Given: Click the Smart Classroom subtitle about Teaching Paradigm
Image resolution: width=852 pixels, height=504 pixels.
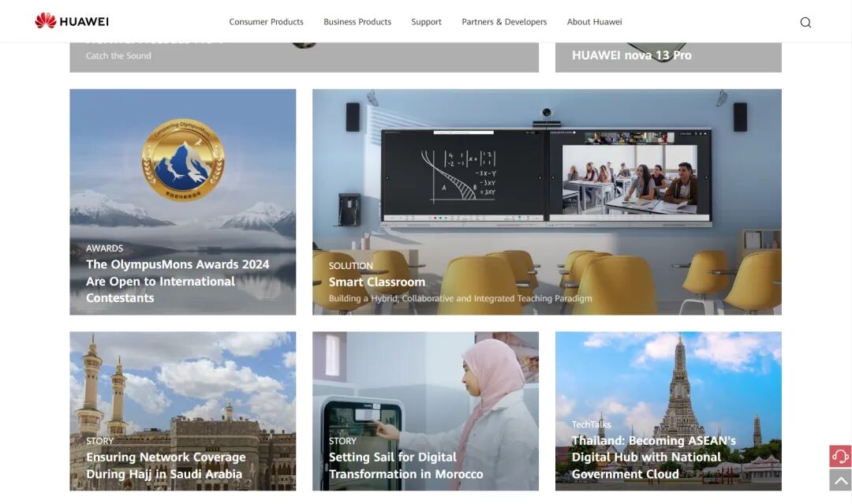Looking at the screenshot, I should 460,299.
